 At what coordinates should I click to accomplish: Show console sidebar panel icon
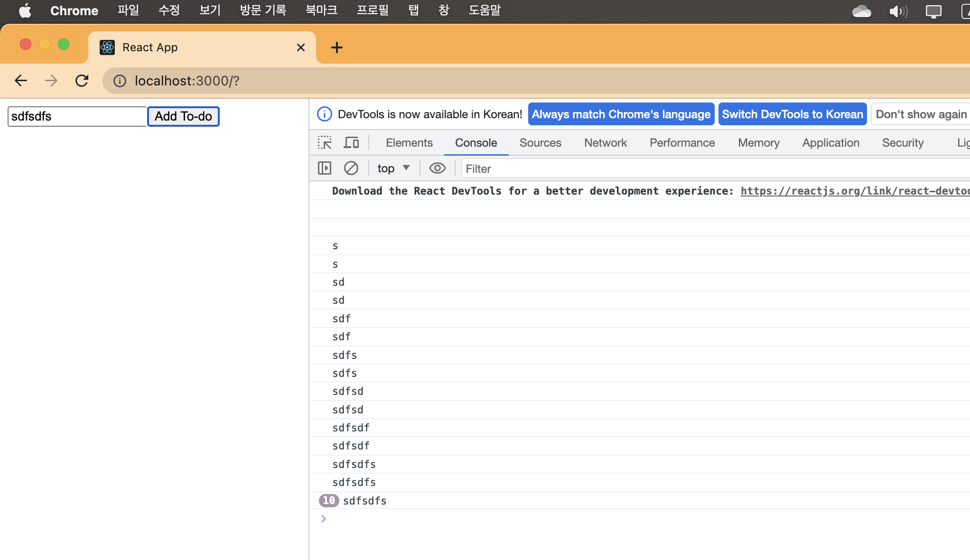[x=325, y=168]
